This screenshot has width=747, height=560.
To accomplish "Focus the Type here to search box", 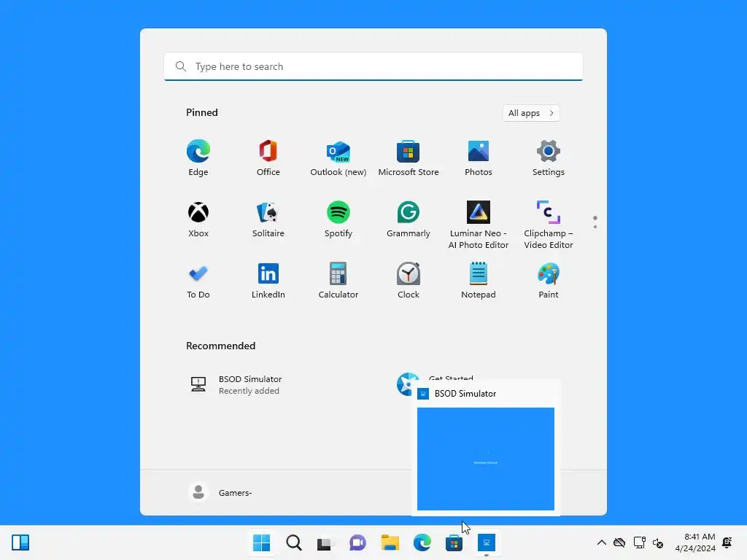I will (x=373, y=66).
